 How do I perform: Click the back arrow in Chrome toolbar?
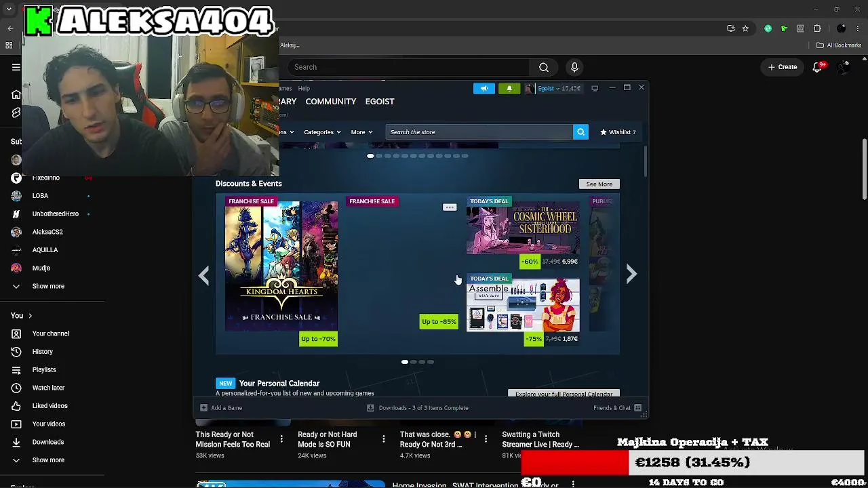(x=10, y=28)
